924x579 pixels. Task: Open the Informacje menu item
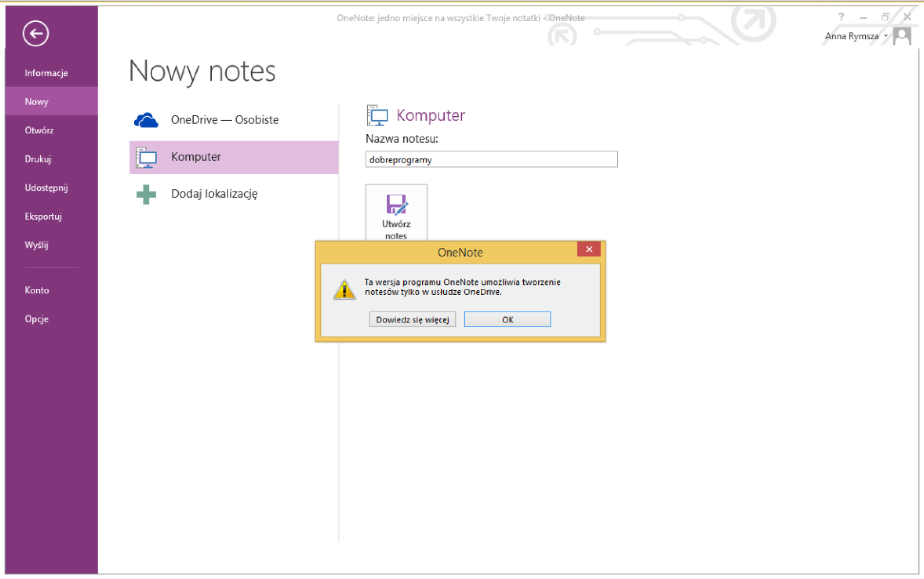point(51,73)
